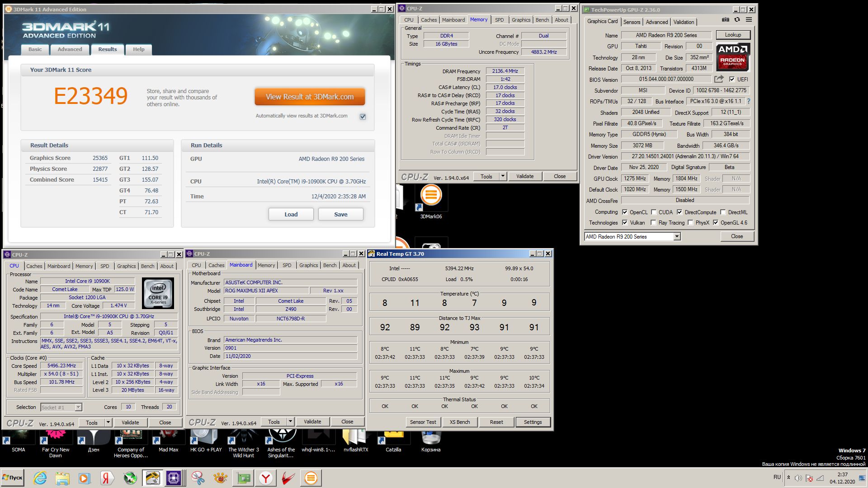The image size is (868, 488).
Task: Open the green globe arrow taskbar icon
Action: click(130, 478)
